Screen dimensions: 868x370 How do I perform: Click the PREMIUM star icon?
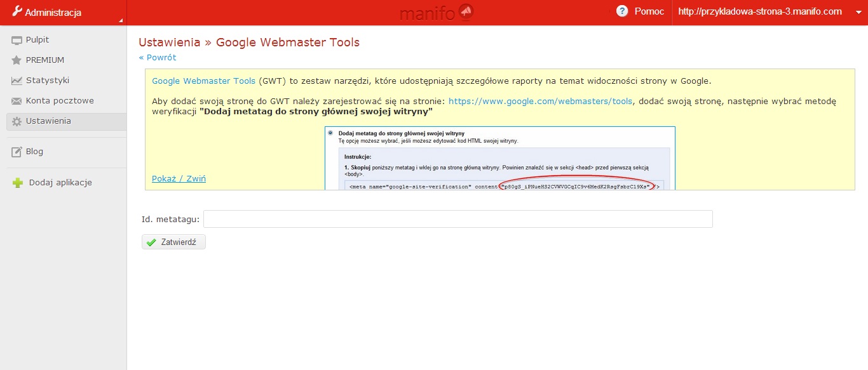[x=17, y=60]
